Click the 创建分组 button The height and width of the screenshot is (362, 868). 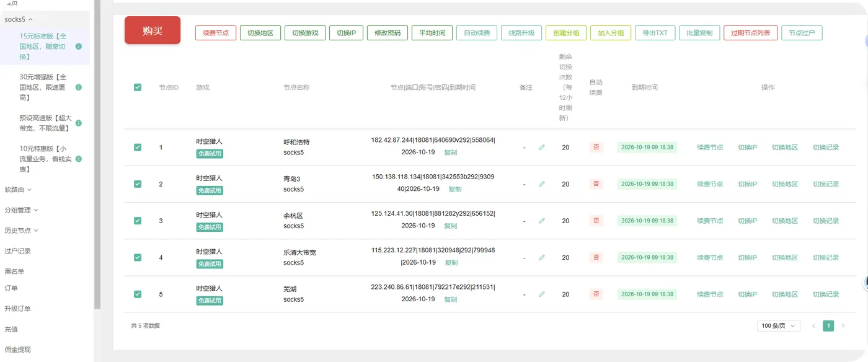[x=566, y=33]
